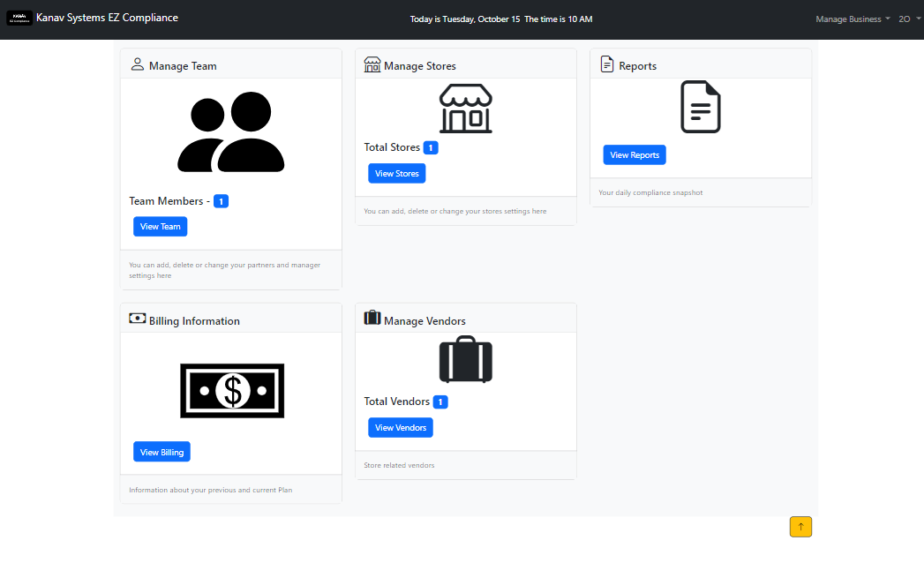Image resolution: width=924 pixels, height=563 pixels.
Task: Click the document icon beside Reports
Action: (606, 64)
